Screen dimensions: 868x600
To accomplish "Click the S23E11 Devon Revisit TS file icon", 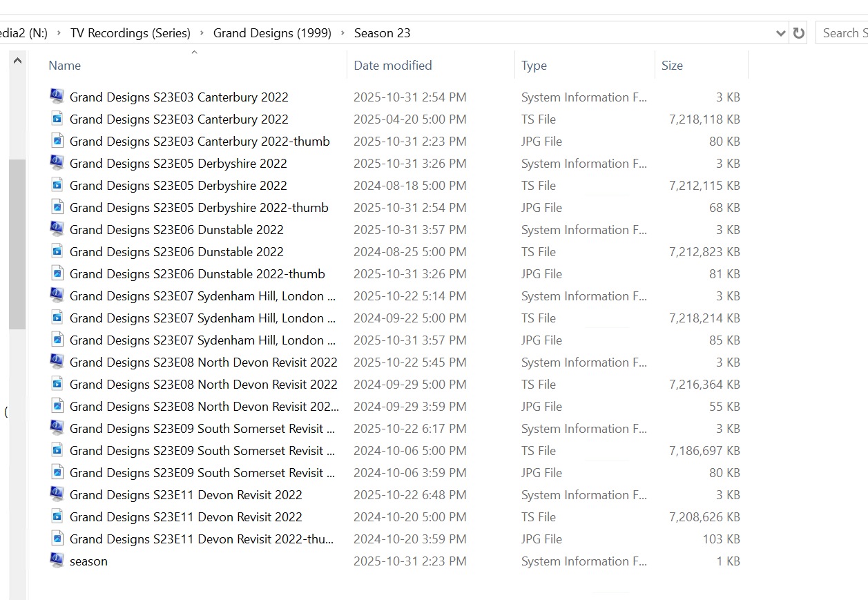I will [x=57, y=516].
